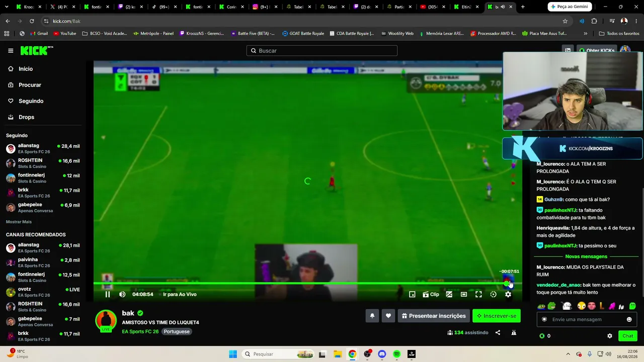Viewport: 644px width, 362px height.
Task: Open Discord from the taskbar
Action: 382,354
